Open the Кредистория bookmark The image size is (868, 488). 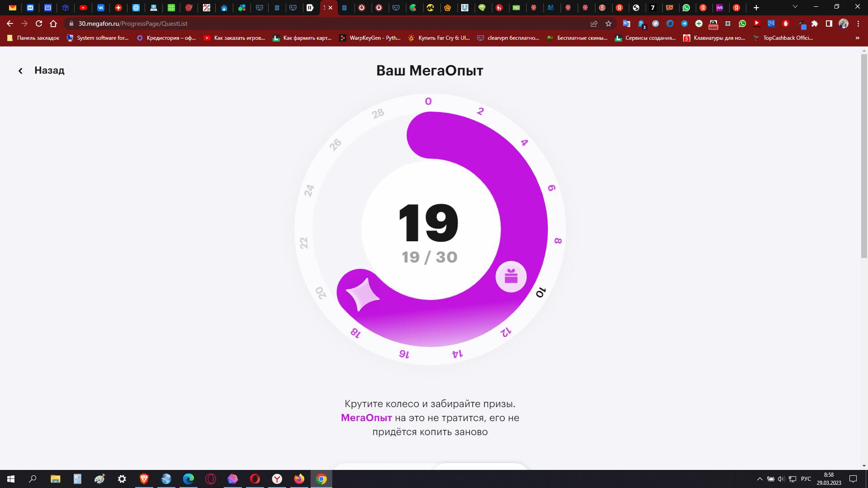pyautogui.click(x=166, y=38)
